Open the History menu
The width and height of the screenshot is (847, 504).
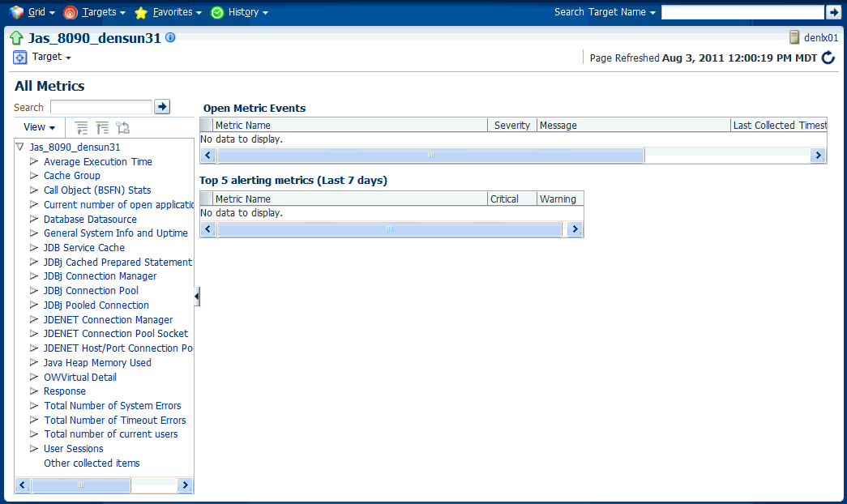247,12
